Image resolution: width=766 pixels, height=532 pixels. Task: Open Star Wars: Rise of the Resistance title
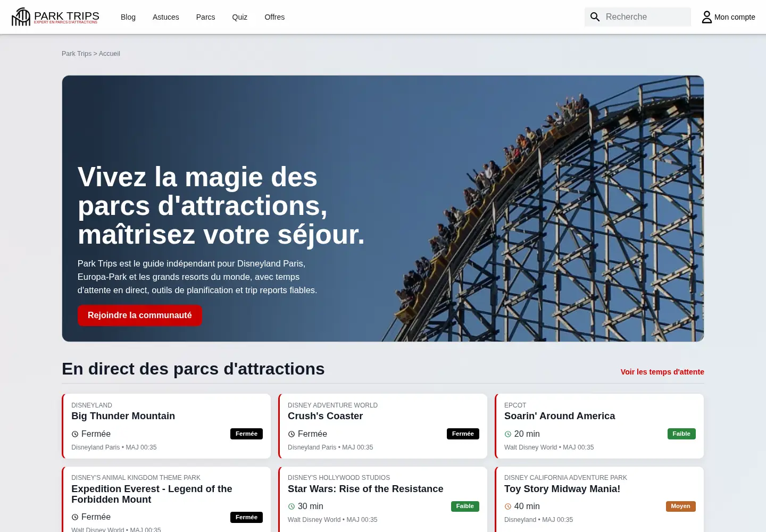365,489
